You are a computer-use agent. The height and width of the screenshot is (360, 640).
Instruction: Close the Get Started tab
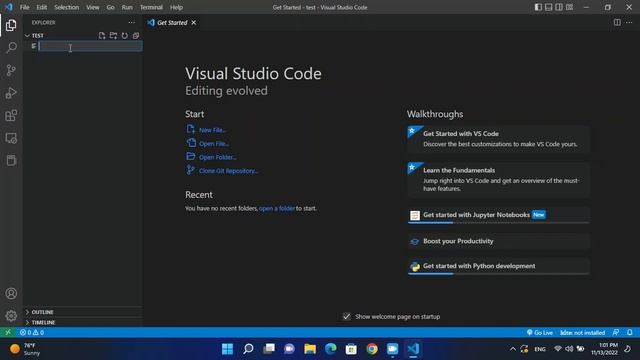pyautogui.click(x=193, y=22)
